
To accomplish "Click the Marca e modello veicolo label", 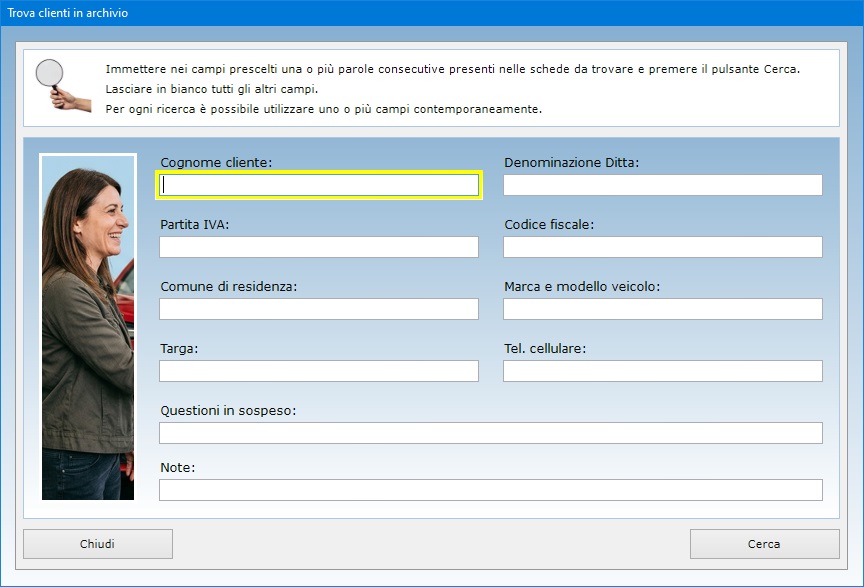I will [582, 287].
